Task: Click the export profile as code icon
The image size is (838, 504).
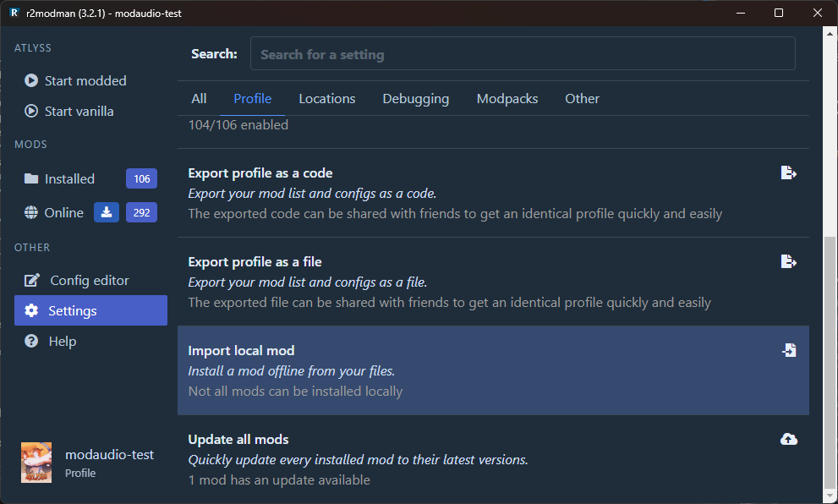Action: point(788,173)
